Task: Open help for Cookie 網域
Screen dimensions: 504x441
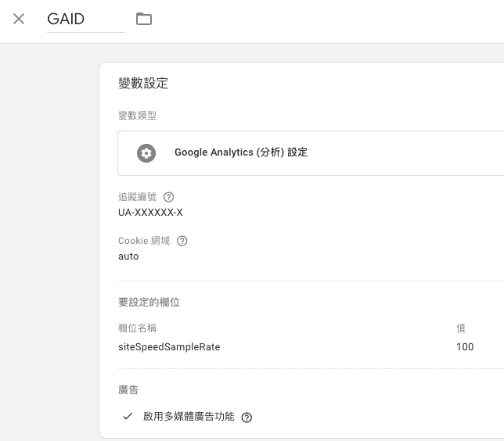Action: pos(182,241)
